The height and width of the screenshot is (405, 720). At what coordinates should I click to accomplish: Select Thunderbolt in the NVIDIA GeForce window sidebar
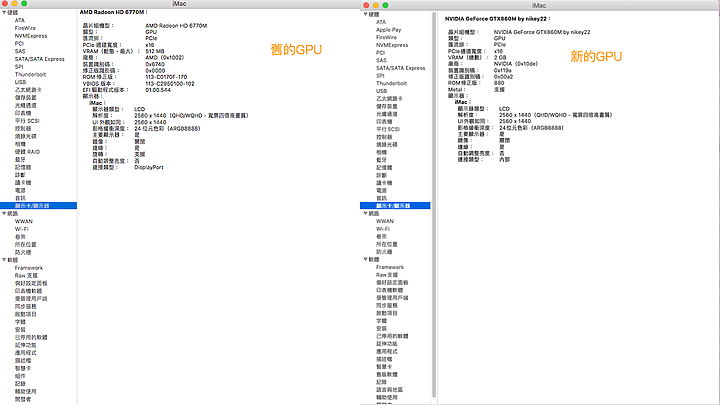point(391,84)
